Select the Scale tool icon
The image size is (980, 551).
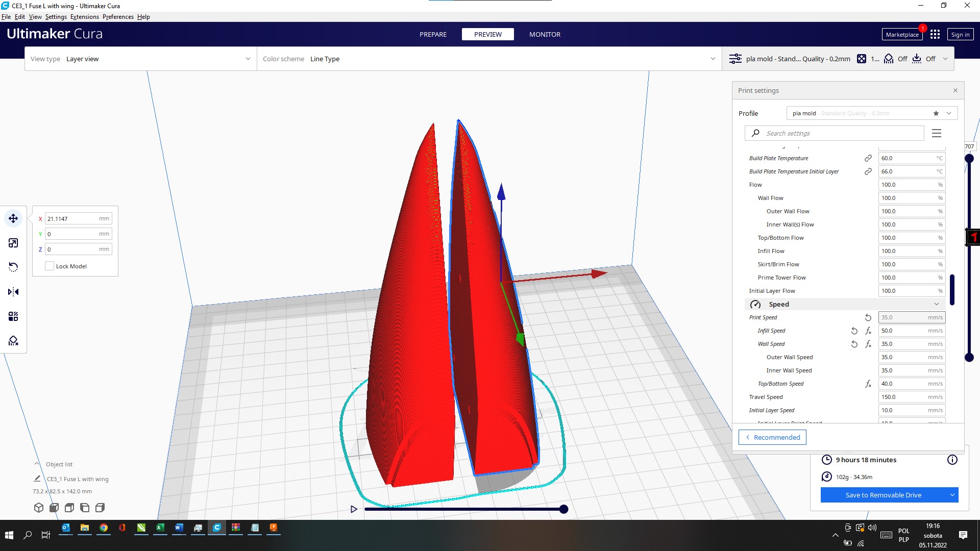tap(13, 243)
